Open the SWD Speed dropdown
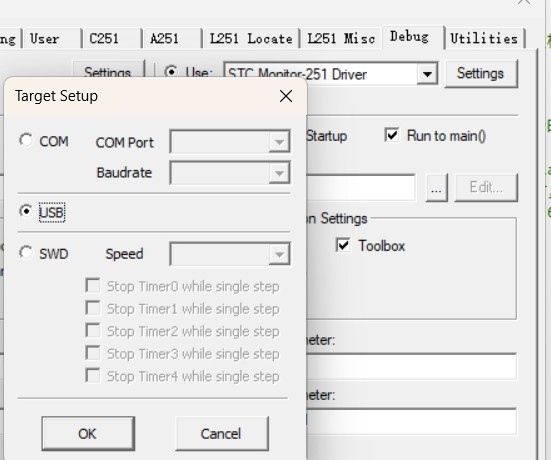 click(x=230, y=254)
